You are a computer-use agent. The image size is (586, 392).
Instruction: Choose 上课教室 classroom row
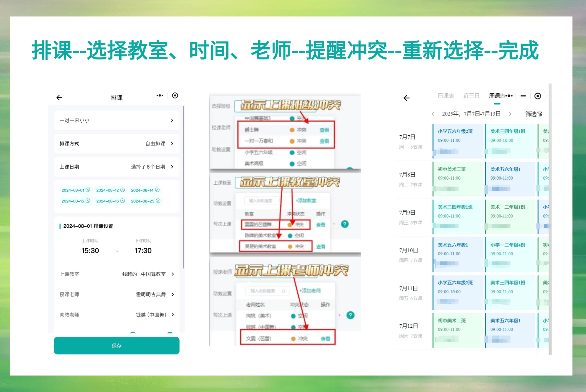point(117,274)
